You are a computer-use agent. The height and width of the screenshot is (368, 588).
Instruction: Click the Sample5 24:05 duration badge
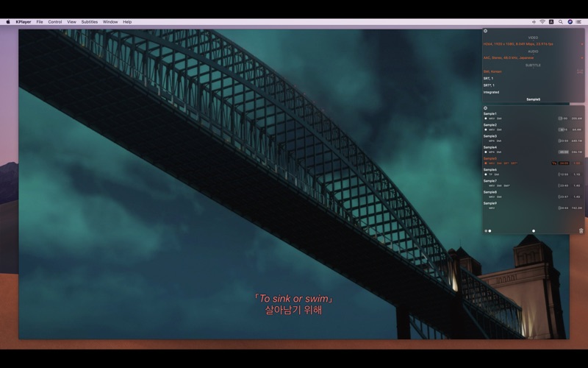click(564, 163)
